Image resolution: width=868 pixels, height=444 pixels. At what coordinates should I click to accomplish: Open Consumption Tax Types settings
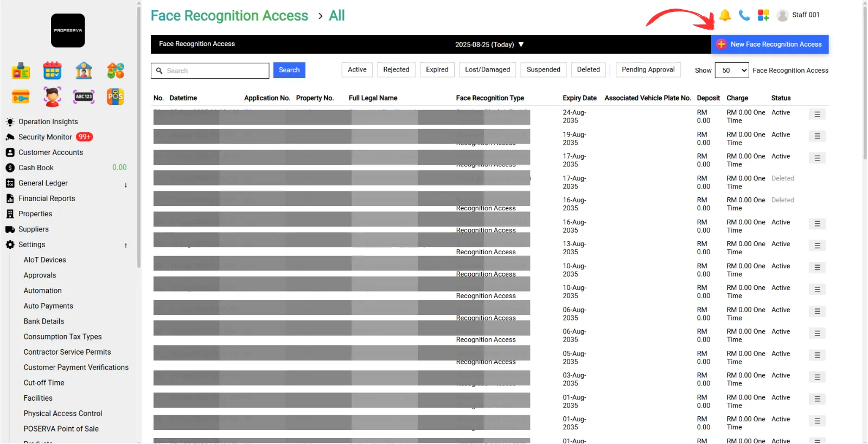(x=63, y=337)
